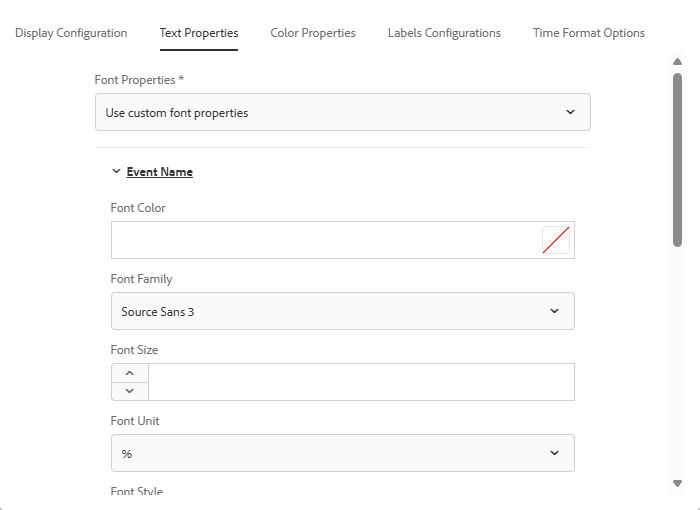Switch to the Display Configuration tab
The width and height of the screenshot is (700, 510).
coord(71,33)
